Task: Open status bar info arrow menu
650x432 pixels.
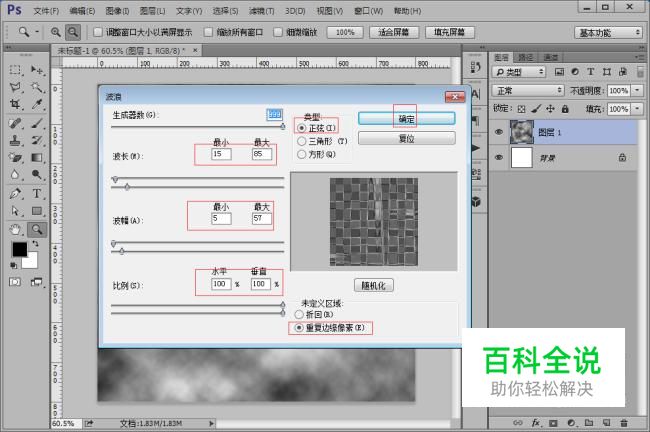Action: [211, 423]
